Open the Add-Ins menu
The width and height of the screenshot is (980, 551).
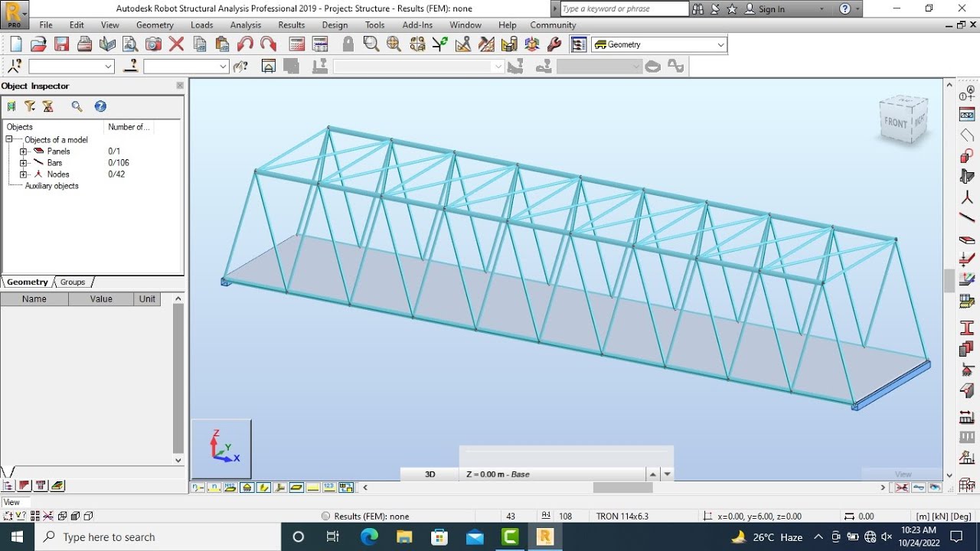417,25
